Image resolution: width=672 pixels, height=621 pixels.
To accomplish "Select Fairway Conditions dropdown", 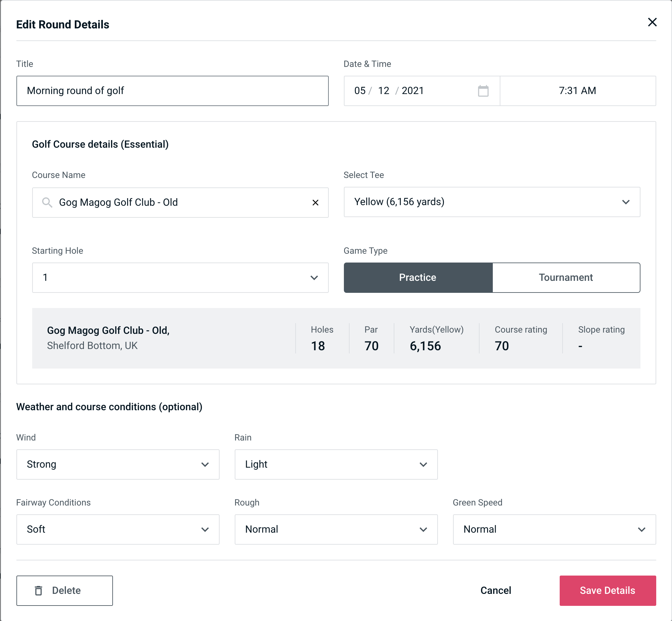I will (x=117, y=529).
